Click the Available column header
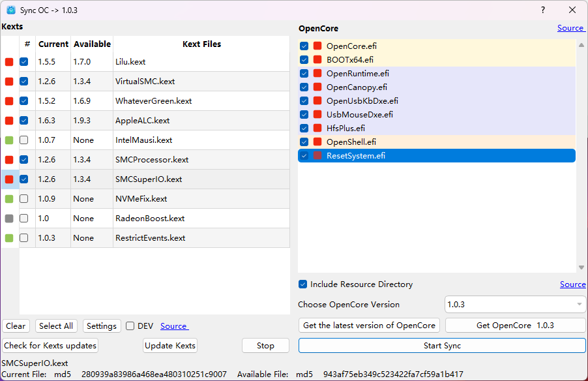Viewport: 588px width, 381px height. (92, 44)
